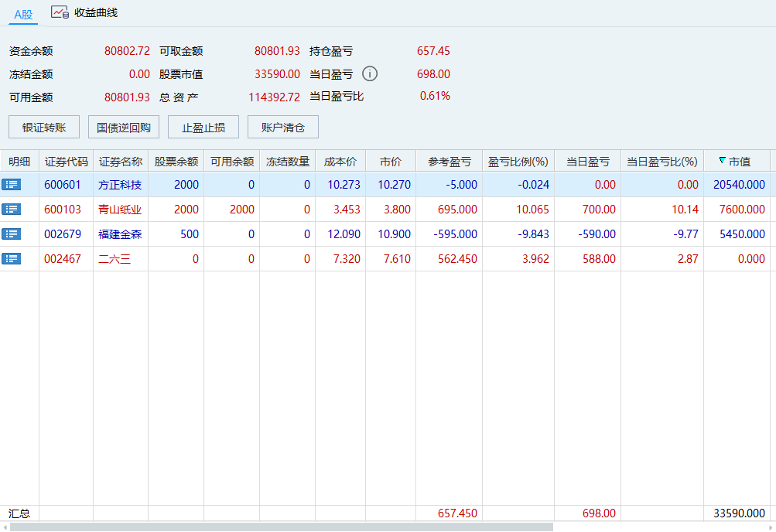The height and width of the screenshot is (532, 776).
Task: Click the 总资产 value 114392.72
Action: tap(274, 97)
